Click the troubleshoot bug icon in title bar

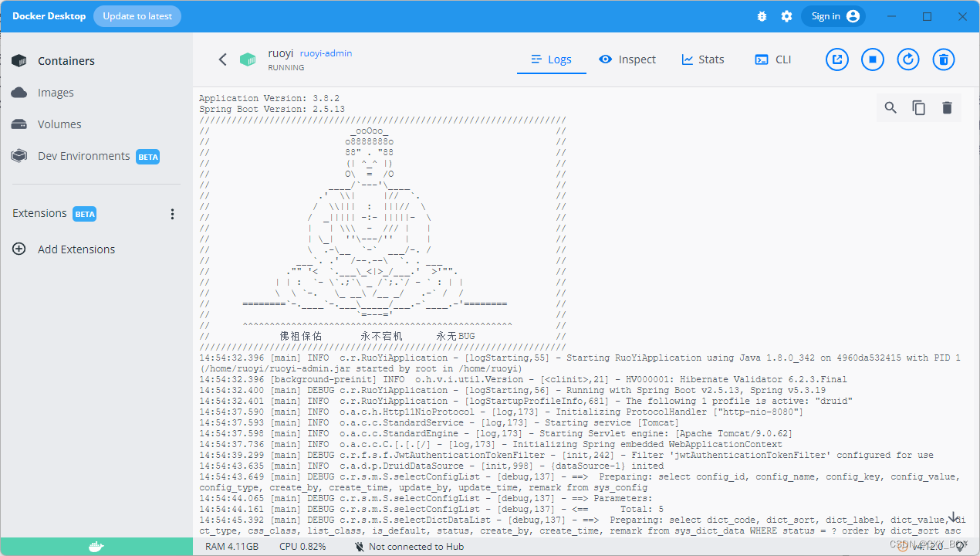point(762,16)
